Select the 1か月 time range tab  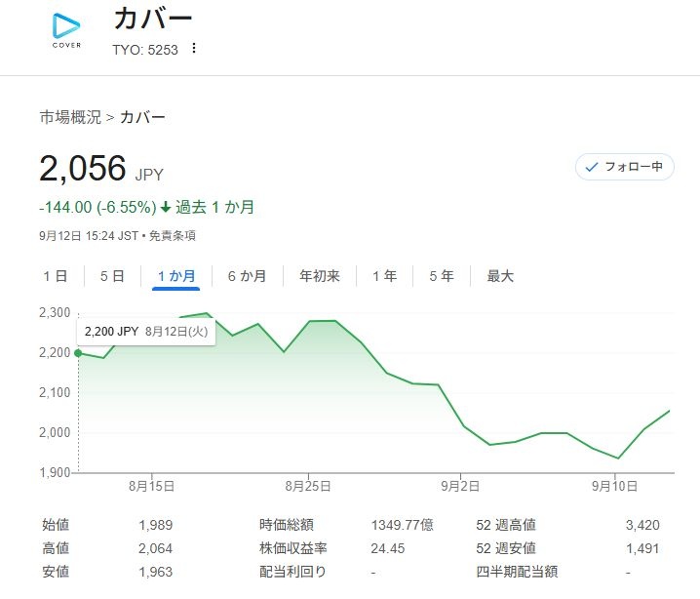tap(176, 276)
